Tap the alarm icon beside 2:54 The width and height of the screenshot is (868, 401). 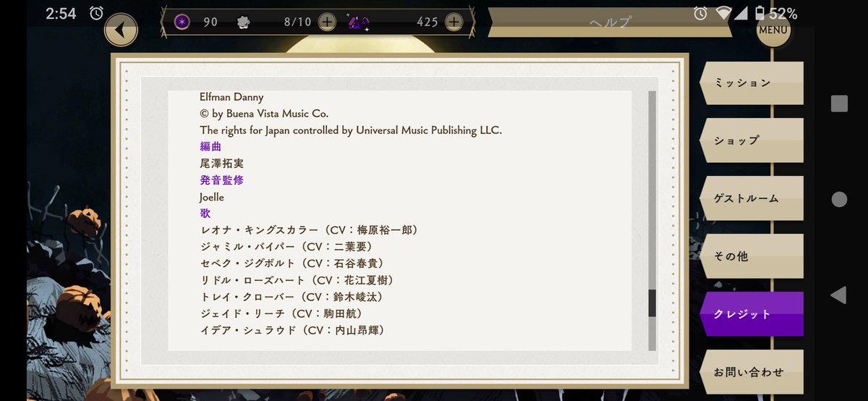coord(96,13)
